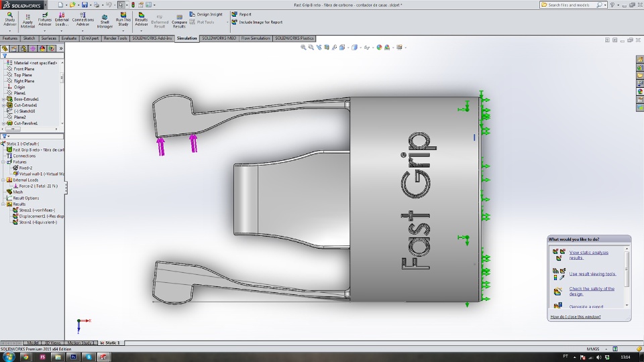This screenshot has height=362, width=644.
Task: Open Edit Appearance color ball icon
Action: [379, 48]
